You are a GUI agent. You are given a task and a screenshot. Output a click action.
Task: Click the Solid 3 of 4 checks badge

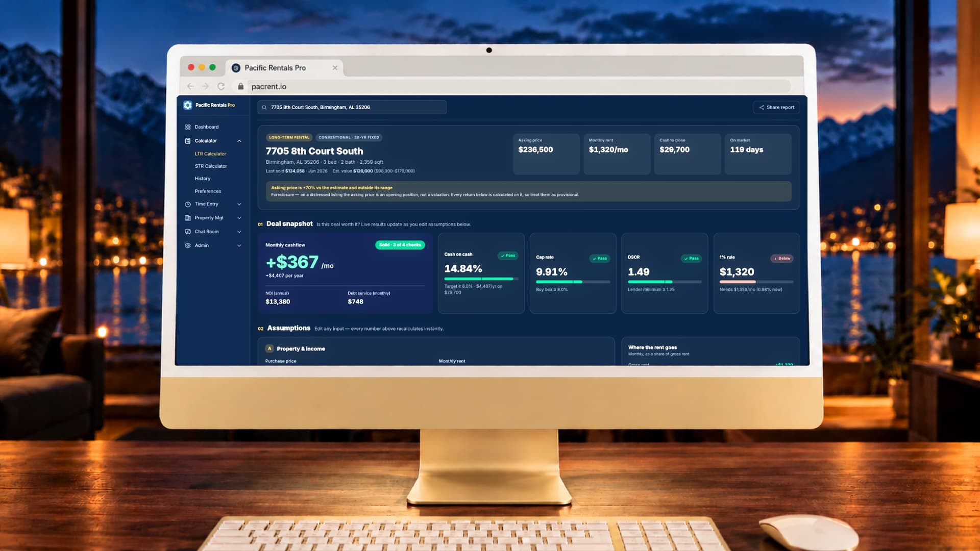pos(400,245)
